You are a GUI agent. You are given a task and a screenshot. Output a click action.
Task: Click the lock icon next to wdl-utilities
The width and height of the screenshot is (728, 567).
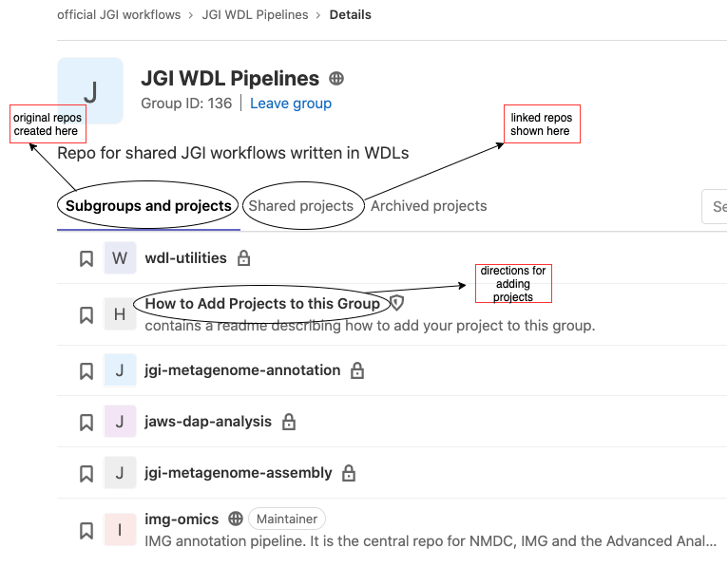point(243,258)
